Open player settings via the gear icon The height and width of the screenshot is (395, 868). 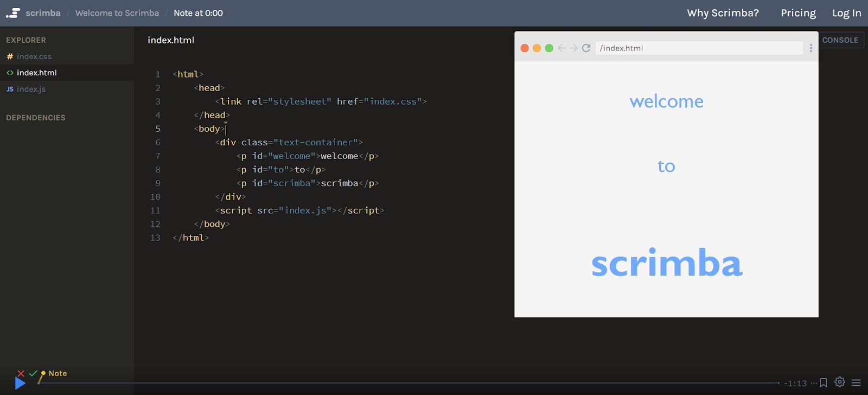pos(840,382)
